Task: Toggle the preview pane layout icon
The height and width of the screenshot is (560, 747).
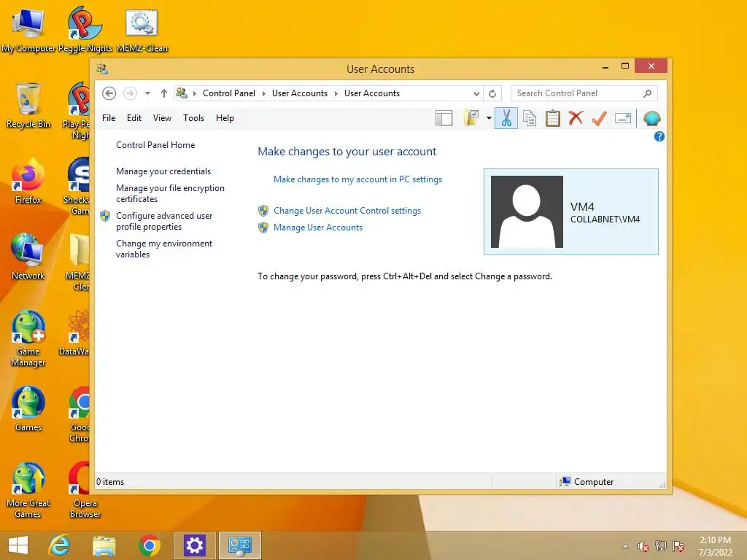Action: tap(444, 118)
